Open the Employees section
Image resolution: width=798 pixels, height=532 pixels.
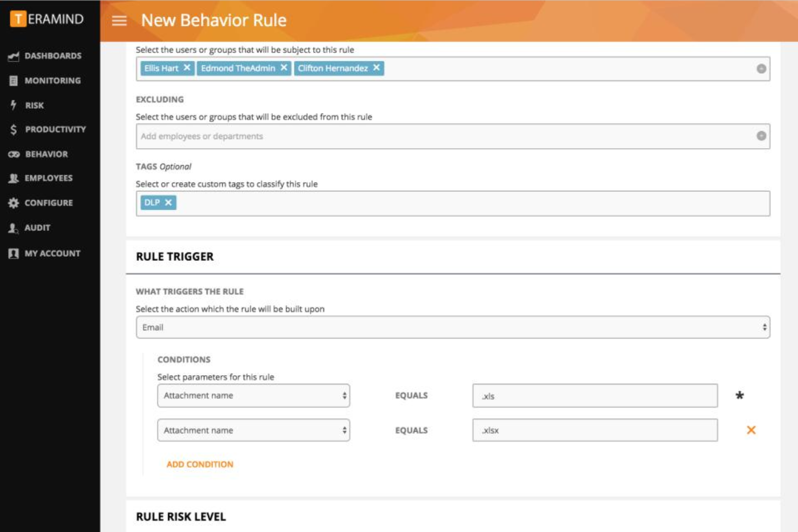click(x=49, y=178)
